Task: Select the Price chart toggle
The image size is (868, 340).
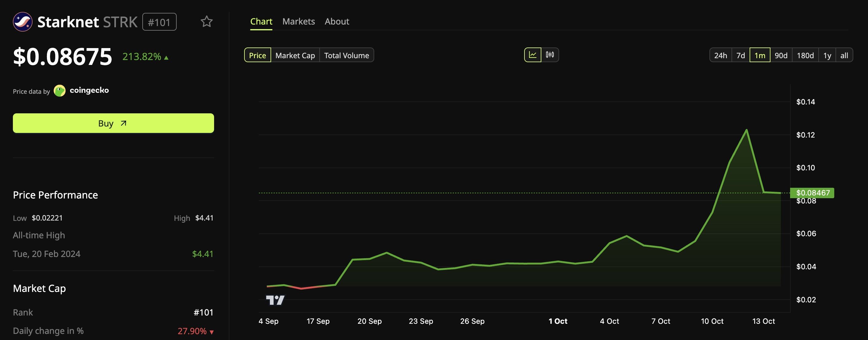Action: [257, 55]
